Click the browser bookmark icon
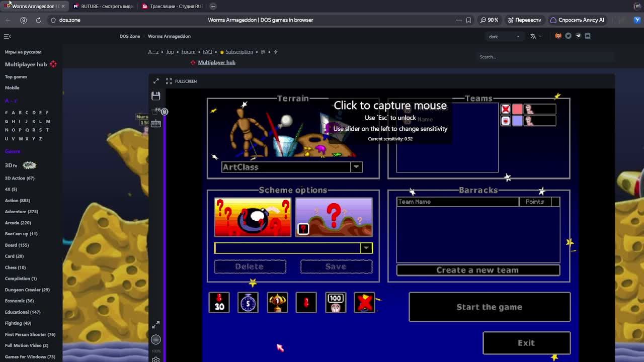The width and height of the screenshot is (644, 362). [x=468, y=20]
